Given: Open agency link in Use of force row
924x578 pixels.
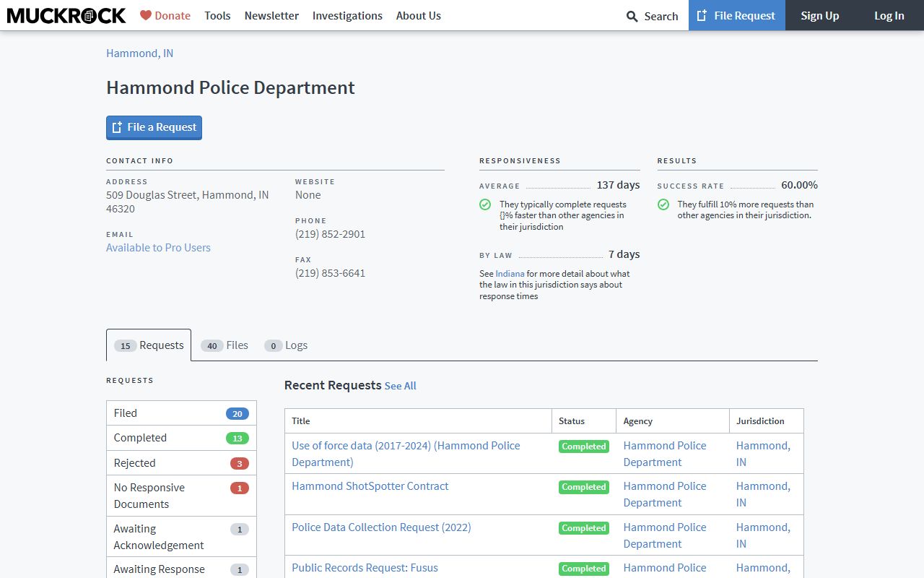Looking at the screenshot, I should click(x=665, y=454).
